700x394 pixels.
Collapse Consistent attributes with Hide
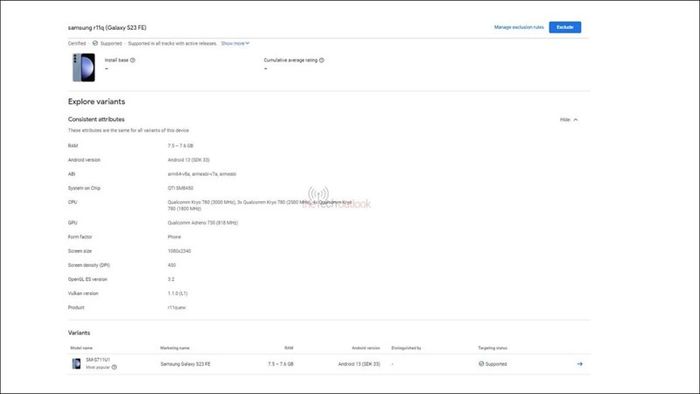[x=569, y=120]
